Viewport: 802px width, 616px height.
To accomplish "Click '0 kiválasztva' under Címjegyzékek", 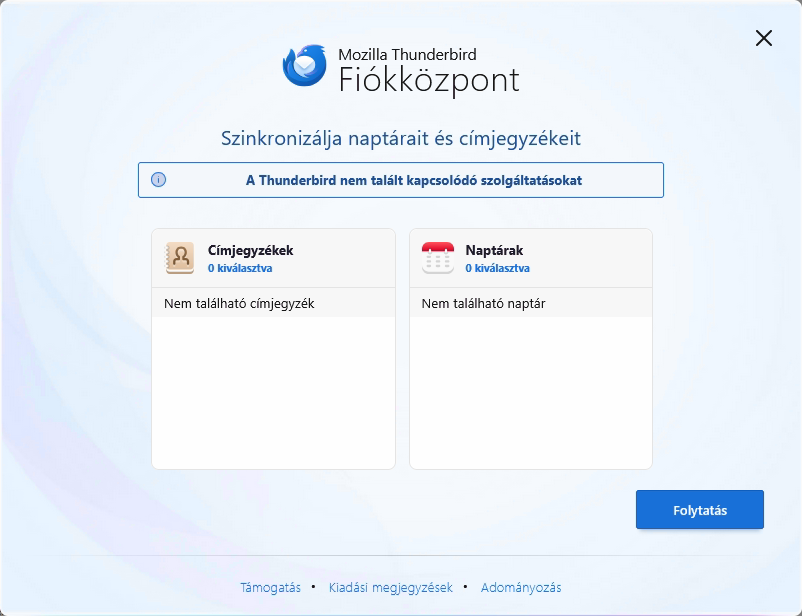I will point(240,268).
